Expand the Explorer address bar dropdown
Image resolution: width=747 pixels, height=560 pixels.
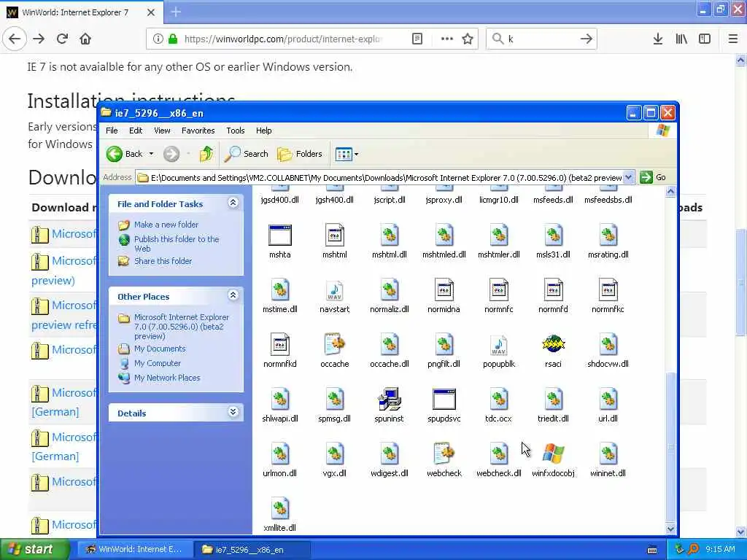[x=628, y=178]
